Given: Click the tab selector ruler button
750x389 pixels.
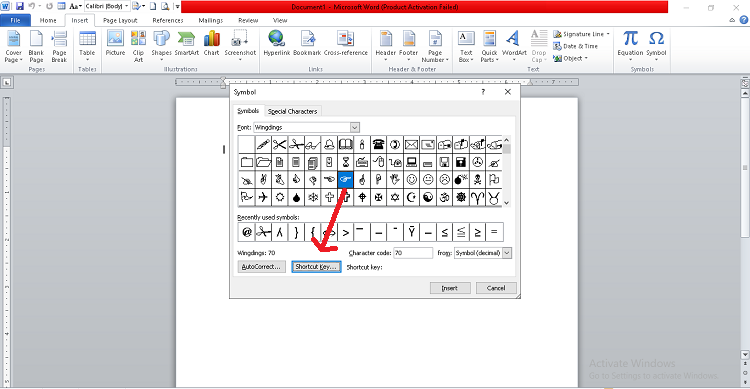Looking at the screenshot, I should click(x=7, y=83).
